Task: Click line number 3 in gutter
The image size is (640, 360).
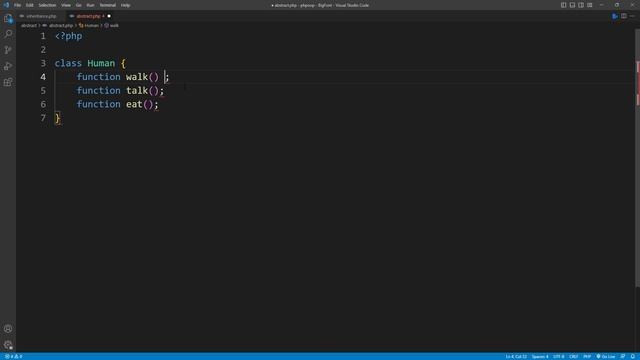Action: (x=43, y=63)
